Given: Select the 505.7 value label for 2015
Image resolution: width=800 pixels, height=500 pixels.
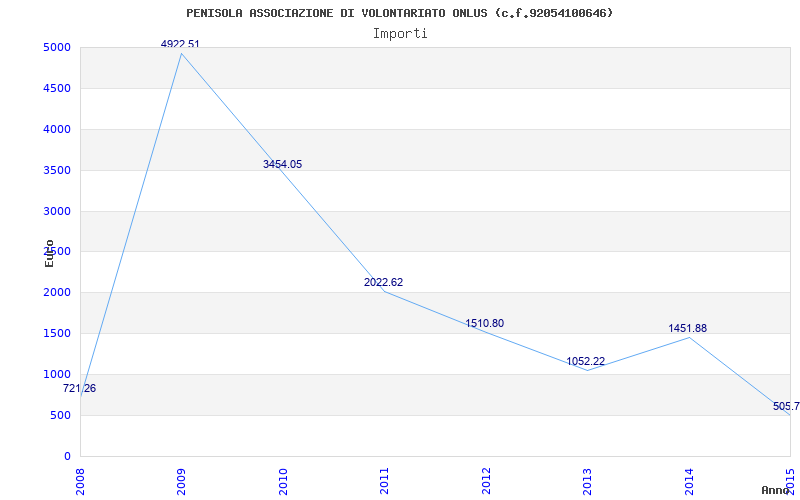Looking at the screenshot, I should point(786,407).
